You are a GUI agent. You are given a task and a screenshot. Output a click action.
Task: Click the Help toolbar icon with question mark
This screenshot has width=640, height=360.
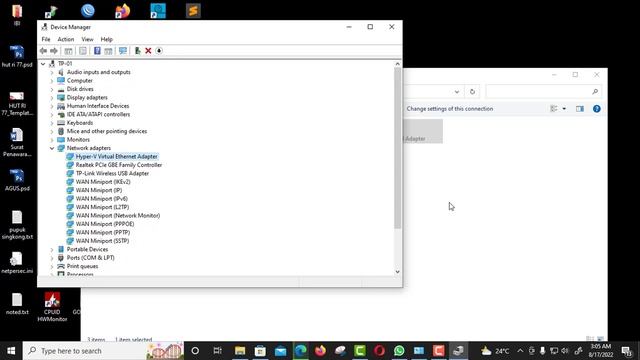click(x=97, y=51)
